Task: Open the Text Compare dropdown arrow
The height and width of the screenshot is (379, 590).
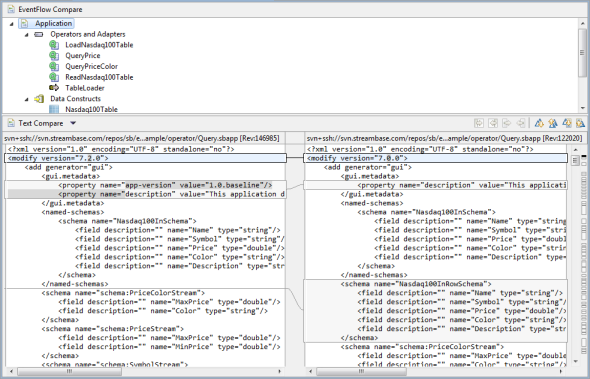Action: 73,123
